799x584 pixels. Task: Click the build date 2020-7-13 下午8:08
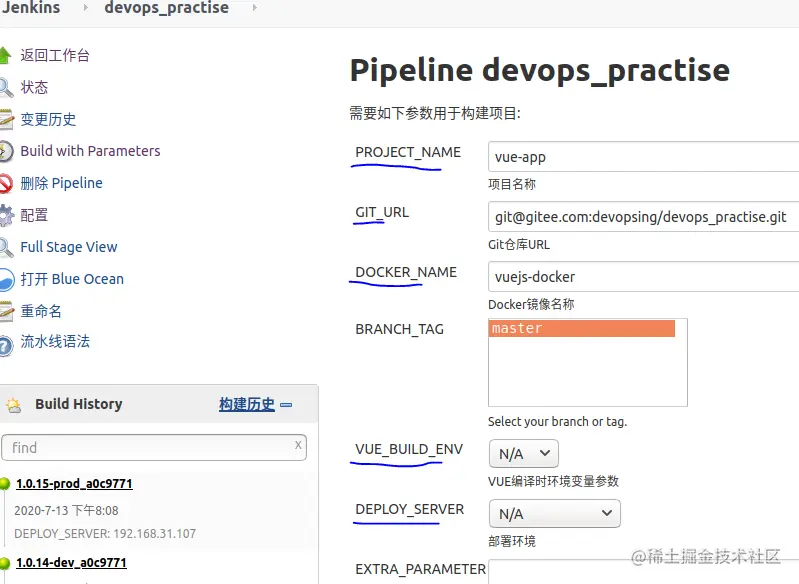tap(66, 511)
